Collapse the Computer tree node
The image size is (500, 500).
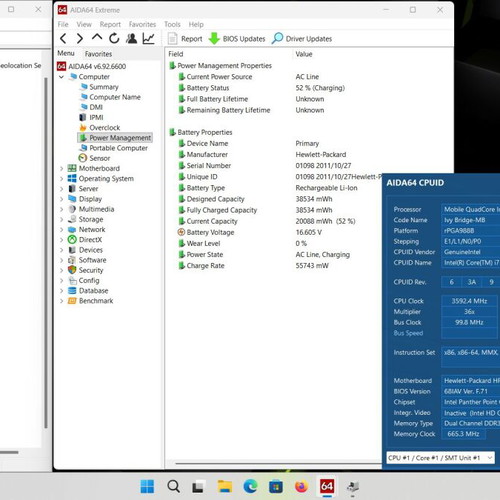[x=61, y=77]
